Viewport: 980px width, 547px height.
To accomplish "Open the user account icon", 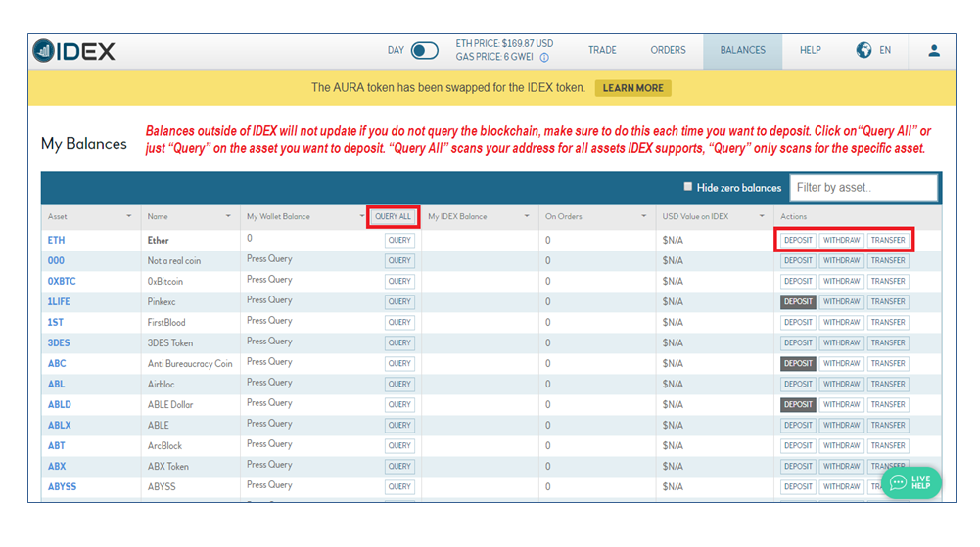I will click(x=934, y=51).
